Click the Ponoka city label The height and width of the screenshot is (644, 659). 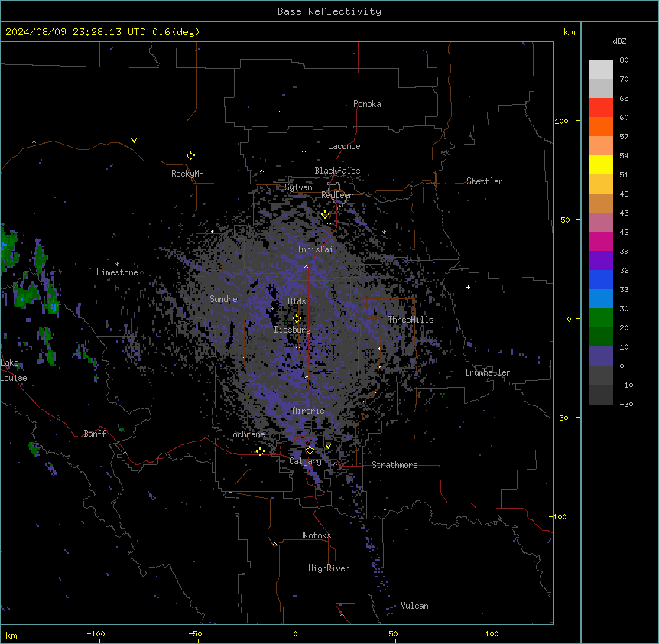(367, 104)
